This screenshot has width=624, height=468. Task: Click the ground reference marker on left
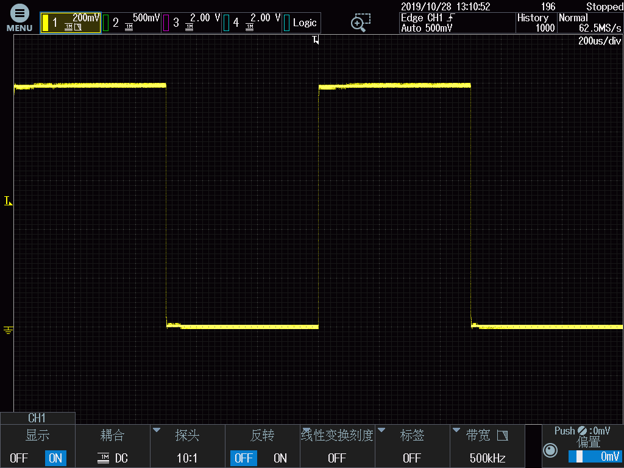[x=8, y=329]
